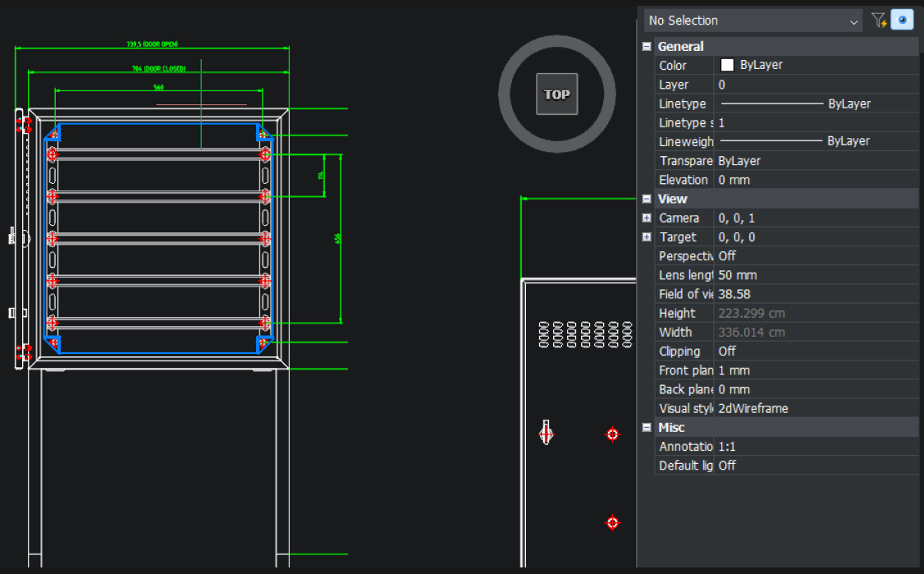The width and height of the screenshot is (924, 574).
Task: Click the TOP view navigation control
Action: tap(556, 94)
